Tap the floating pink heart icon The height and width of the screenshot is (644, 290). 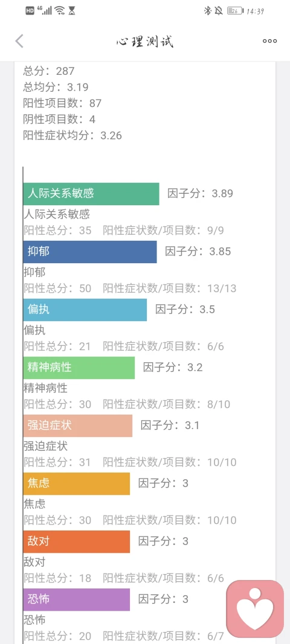(255, 608)
